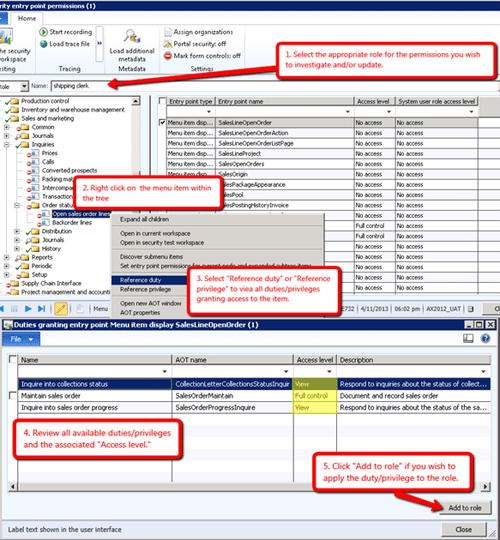
Task: Collapse the Inquiries tree node
Action: pyautogui.click(x=6, y=145)
